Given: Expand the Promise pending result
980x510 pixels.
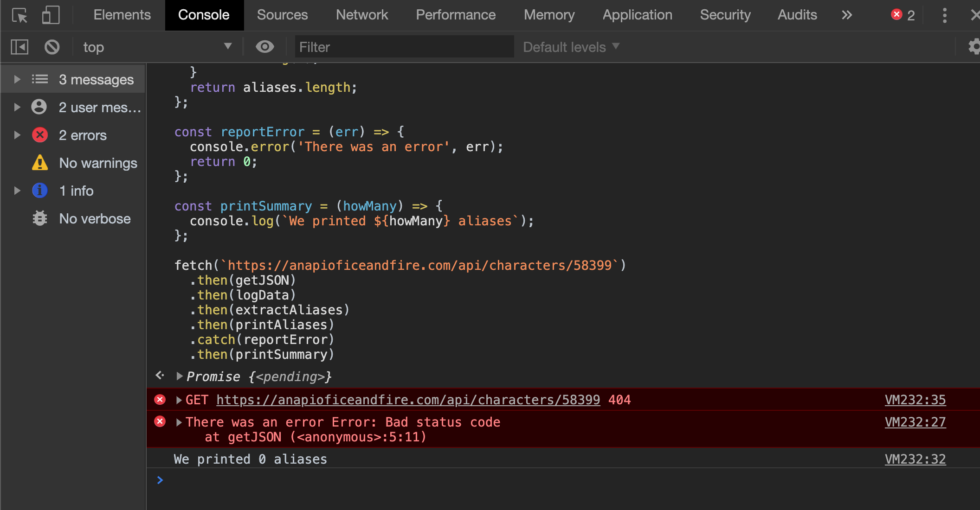Looking at the screenshot, I should (x=180, y=376).
